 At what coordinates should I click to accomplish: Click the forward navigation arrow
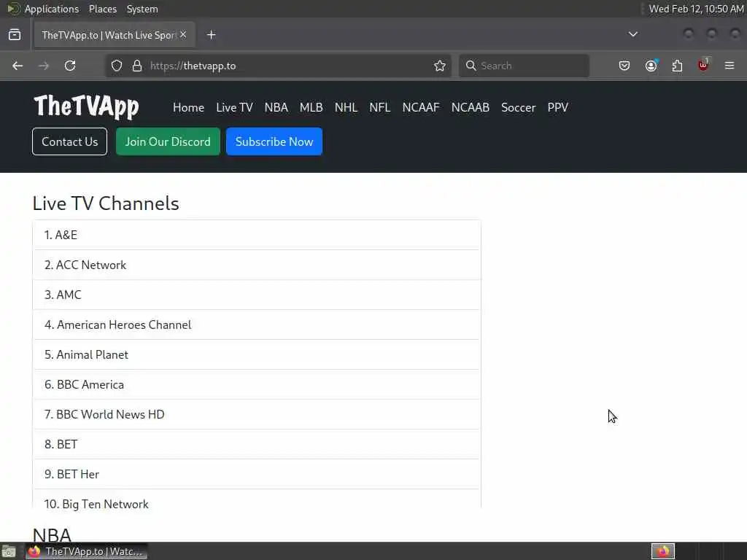(44, 66)
